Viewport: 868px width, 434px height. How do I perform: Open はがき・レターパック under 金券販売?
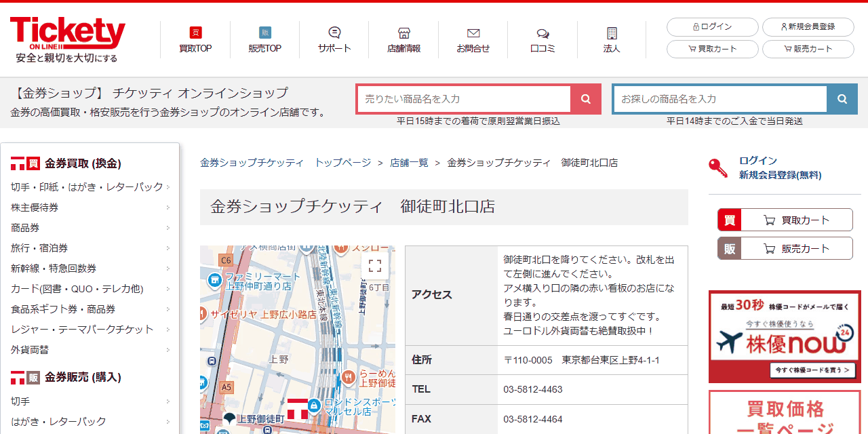point(90,421)
